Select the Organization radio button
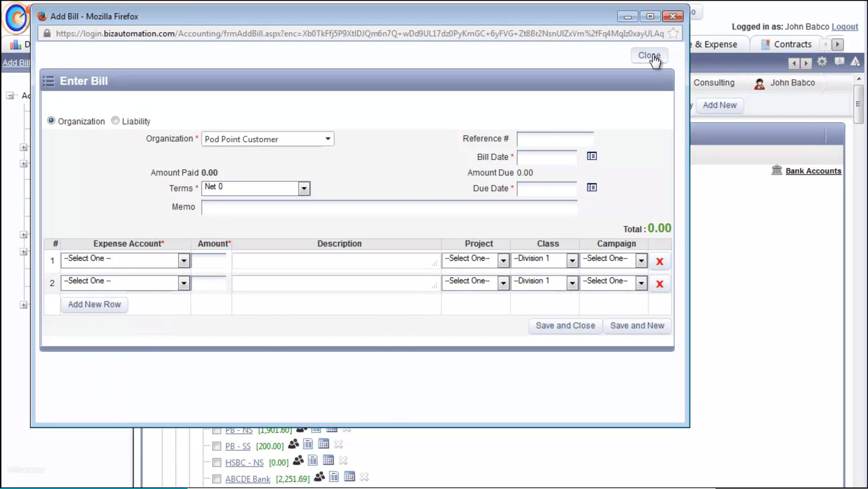Image resolution: width=868 pixels, height=489 pixels. pos(51,120)
